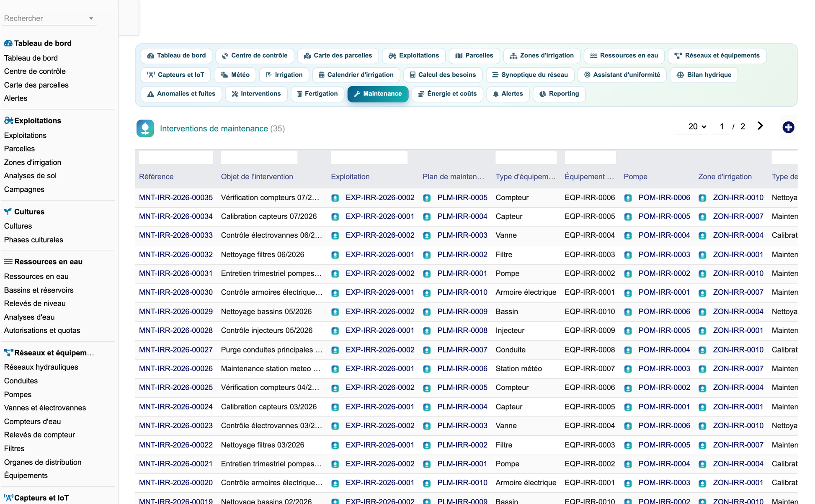815x504 pixels.
Task: Open Analyses de sol in sidebar
Action: point(30,176)
